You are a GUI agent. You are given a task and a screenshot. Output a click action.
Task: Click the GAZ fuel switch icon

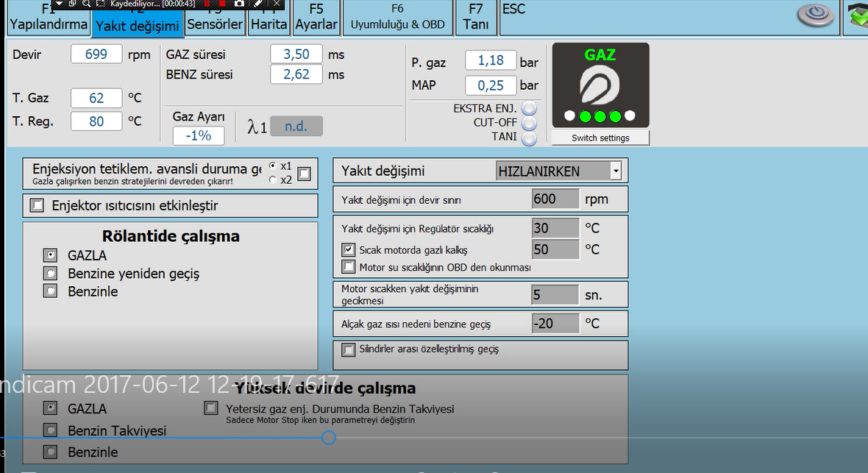pos(600,85)
